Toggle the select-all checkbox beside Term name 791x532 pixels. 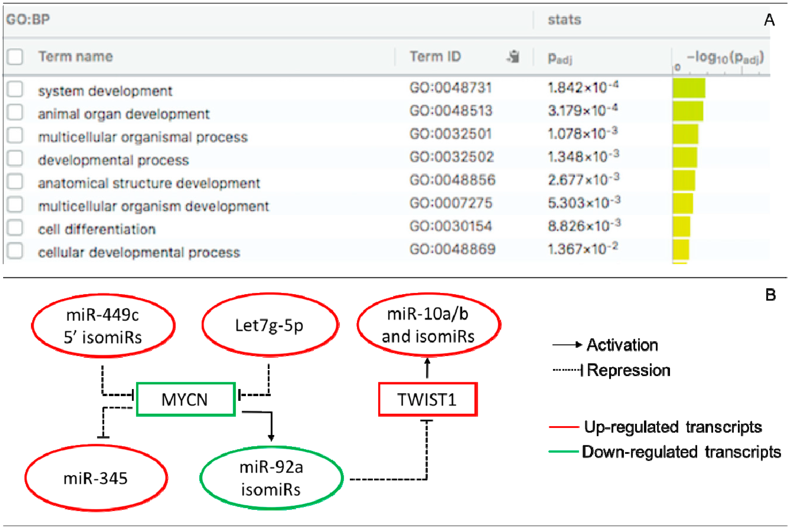pyautogui.click(x=15, y=56)
